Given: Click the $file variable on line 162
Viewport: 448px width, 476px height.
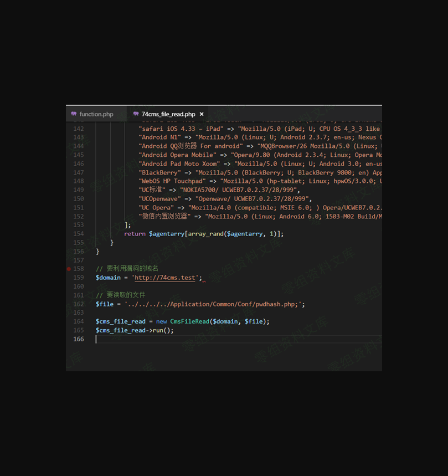Looking at the screenshot, I should (104, 304).
